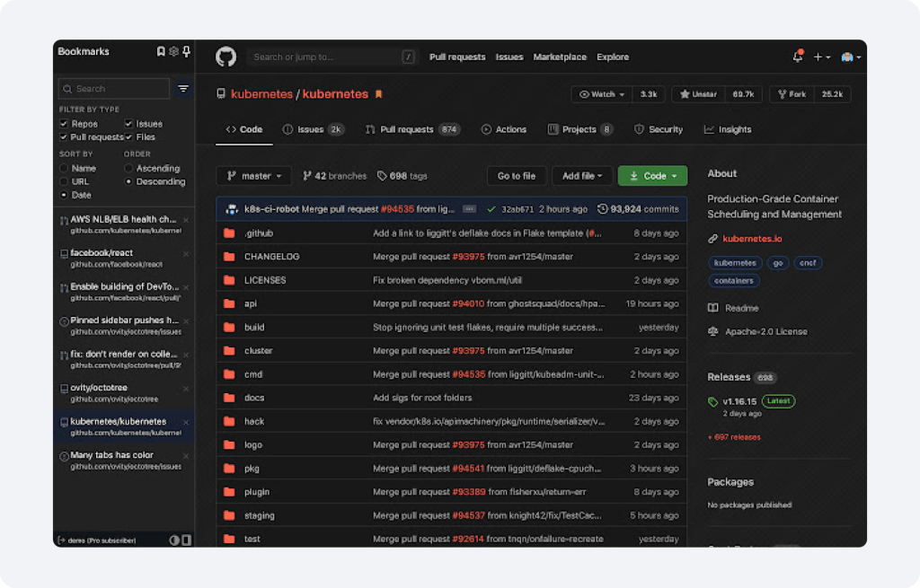Remove AWS NLB/ELB health check bookmark
This screenshot has width=920, height=588.
tap(186, 220)
